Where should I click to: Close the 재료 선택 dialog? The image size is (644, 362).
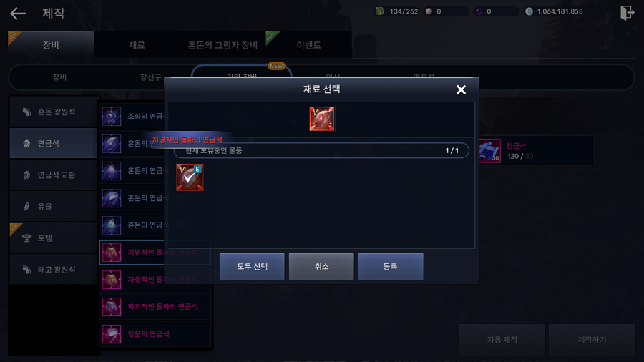(x=461, y=89)
